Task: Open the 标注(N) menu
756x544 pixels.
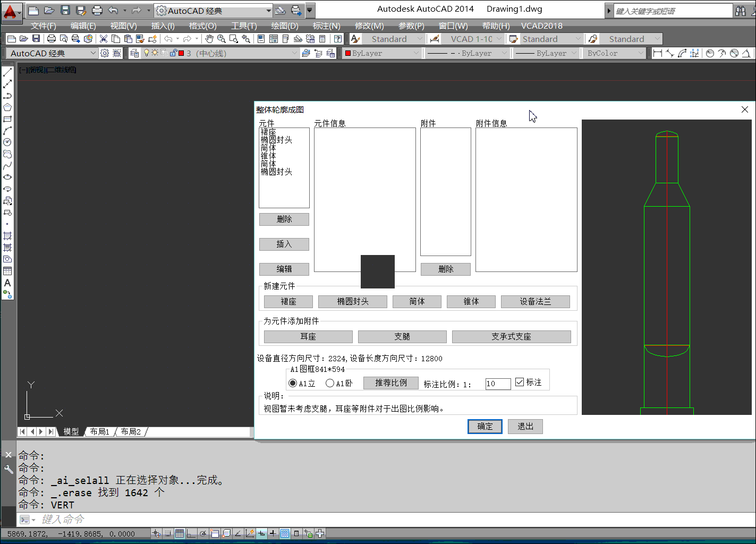Action: [x=327, y=25]
